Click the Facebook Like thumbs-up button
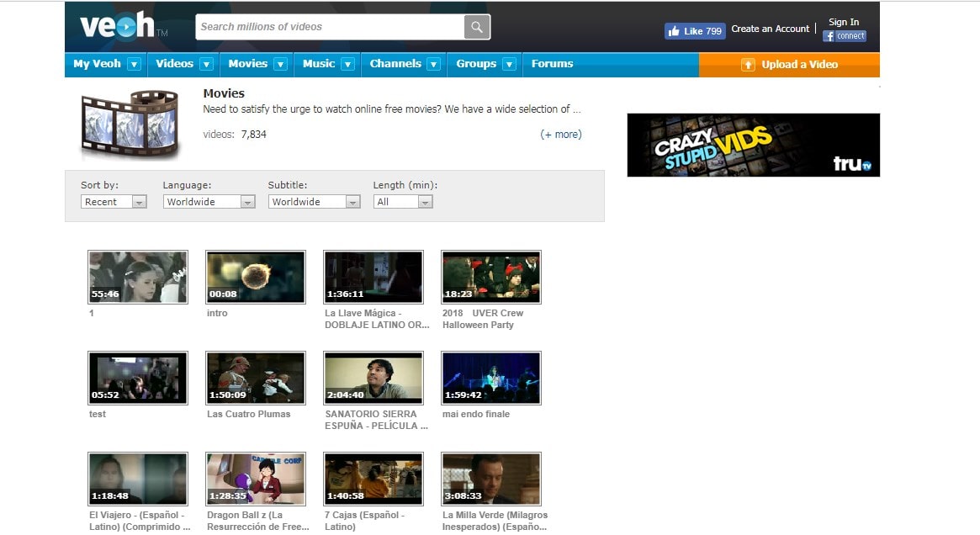 point(695,30)
